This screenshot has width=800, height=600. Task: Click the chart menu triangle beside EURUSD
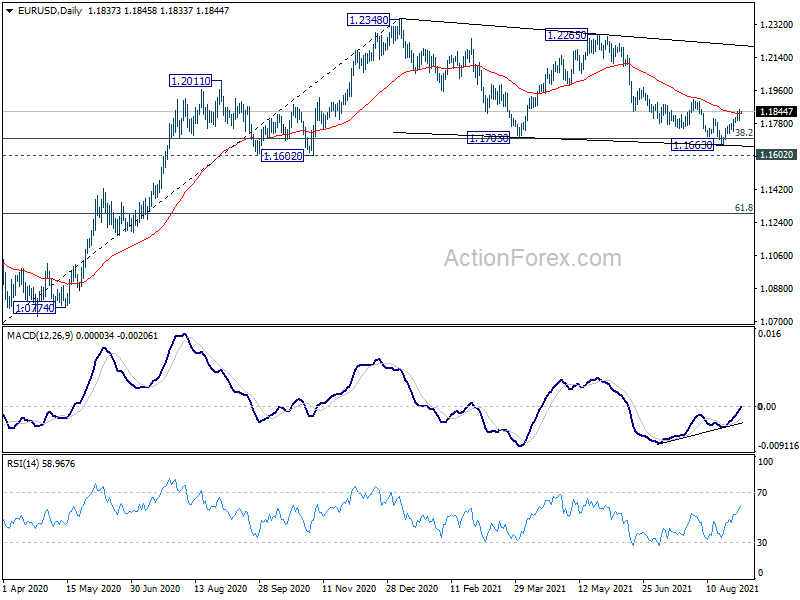point(9,11)
